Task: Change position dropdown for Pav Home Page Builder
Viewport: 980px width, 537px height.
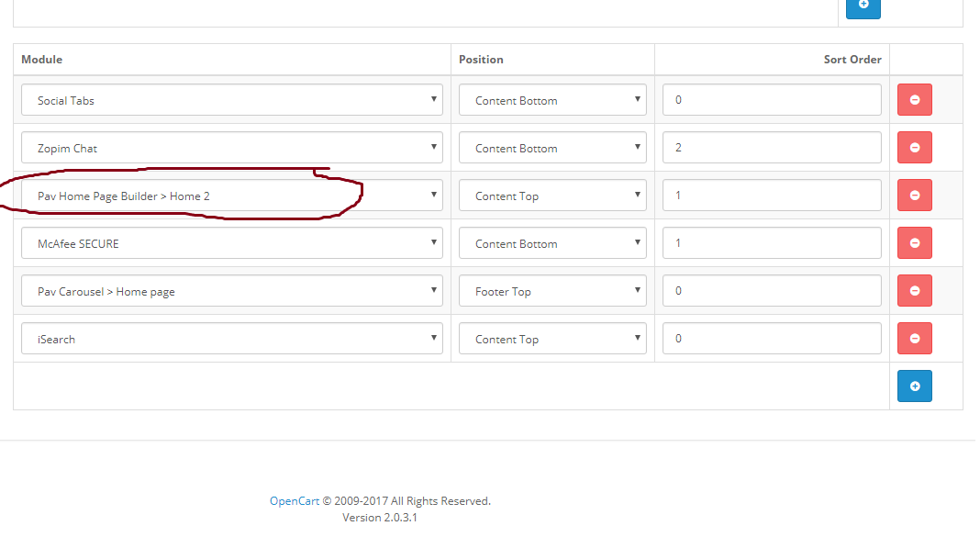Action: click(x=552, y=195)
